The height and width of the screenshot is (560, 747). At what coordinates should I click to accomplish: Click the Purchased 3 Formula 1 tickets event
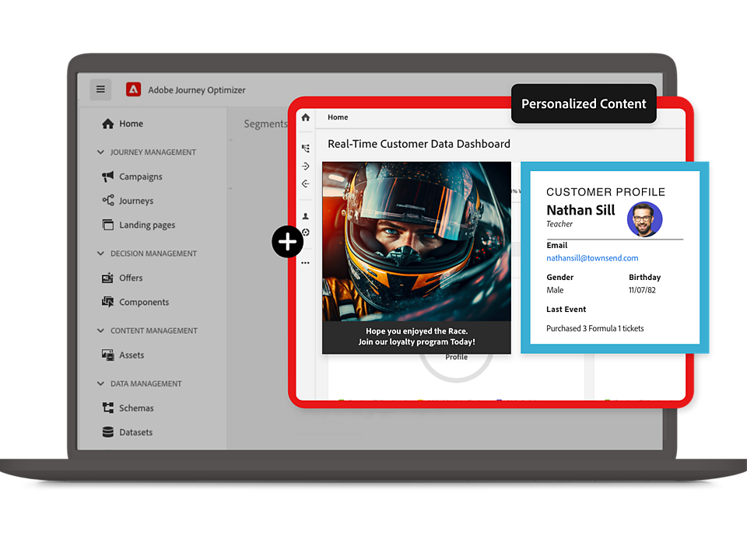[x=595, y=328]
